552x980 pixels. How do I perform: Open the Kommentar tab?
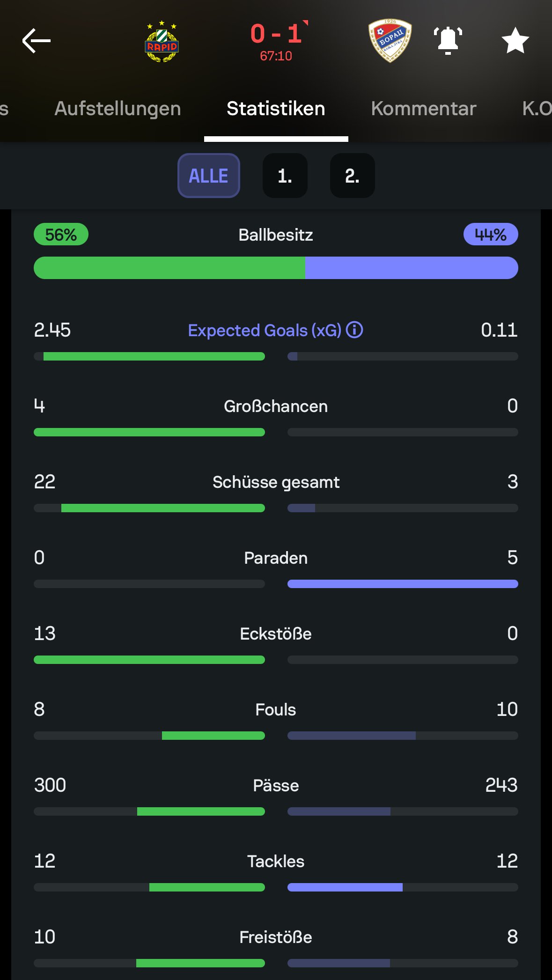tap(423, 109)
